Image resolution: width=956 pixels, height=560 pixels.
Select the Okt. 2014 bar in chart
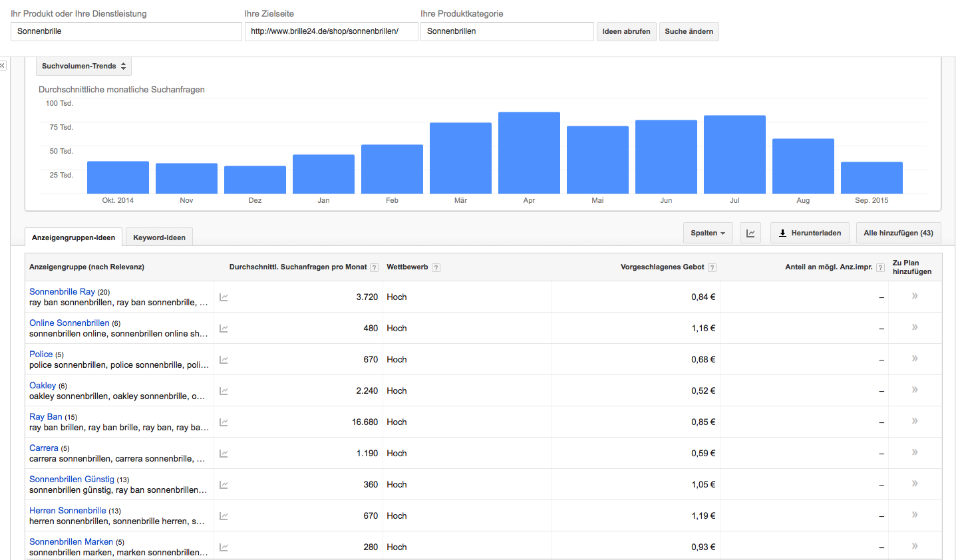point(118,178)
